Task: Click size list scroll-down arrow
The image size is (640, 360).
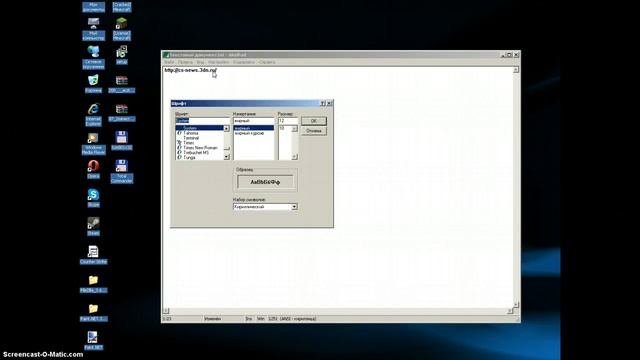Action: point(294,157)
